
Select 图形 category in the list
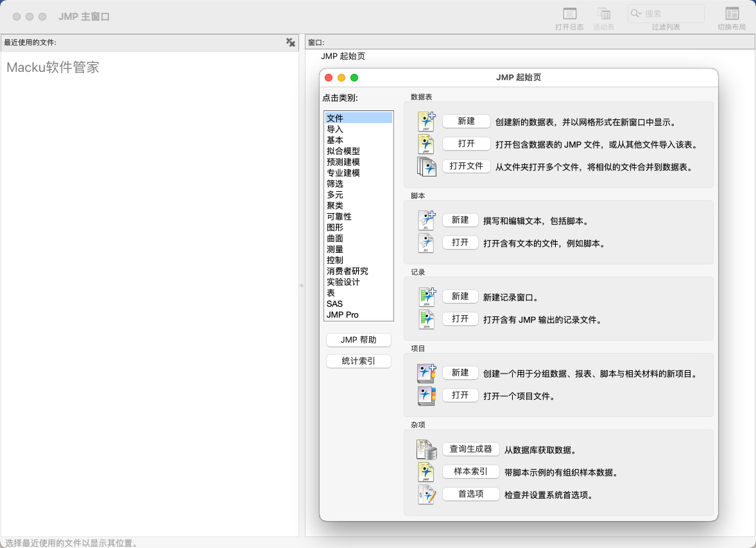pyautogui.click(x=359, y=228)
